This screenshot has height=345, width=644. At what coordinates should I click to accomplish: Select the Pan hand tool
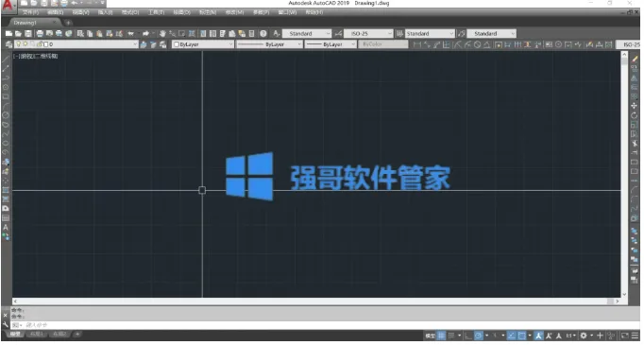pyautogui.click(x=162, y=34)
